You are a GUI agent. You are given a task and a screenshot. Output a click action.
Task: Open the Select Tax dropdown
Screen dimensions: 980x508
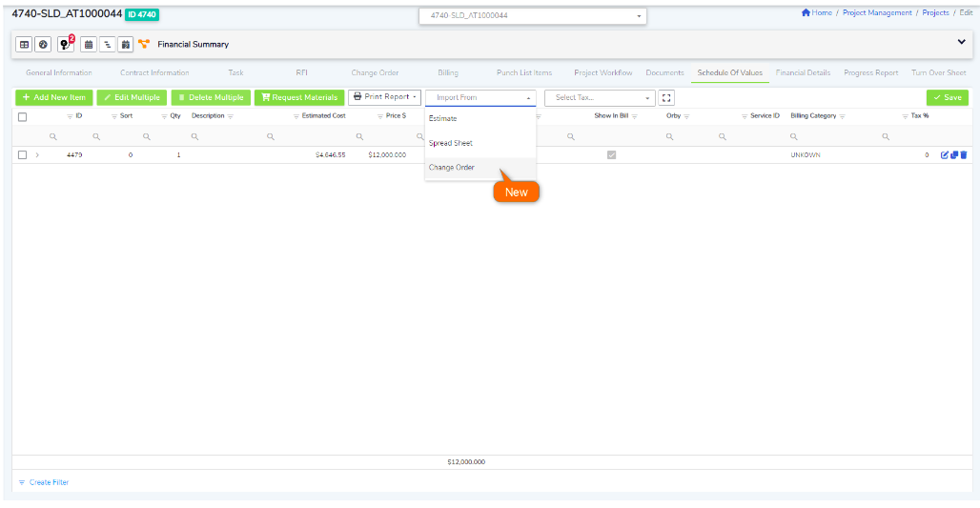(x=600, y=97)
